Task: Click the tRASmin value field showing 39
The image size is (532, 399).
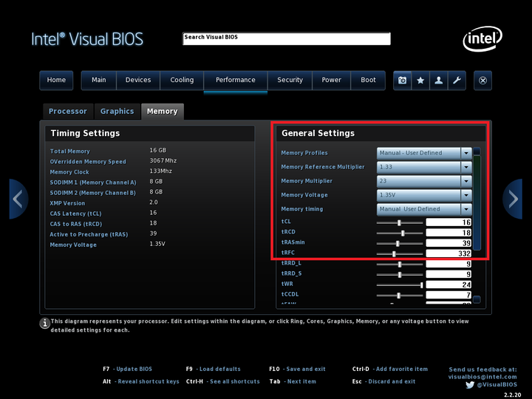Action: [x=449, y=243]
